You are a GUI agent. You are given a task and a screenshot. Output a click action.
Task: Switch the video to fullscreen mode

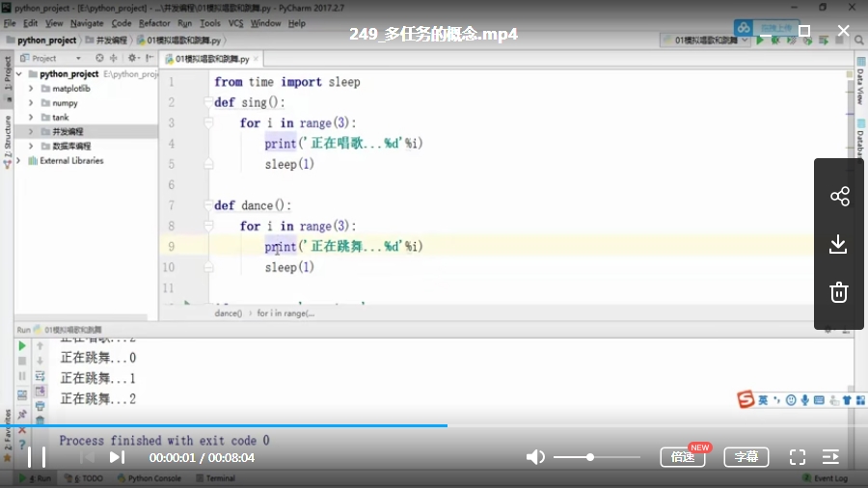798,457
